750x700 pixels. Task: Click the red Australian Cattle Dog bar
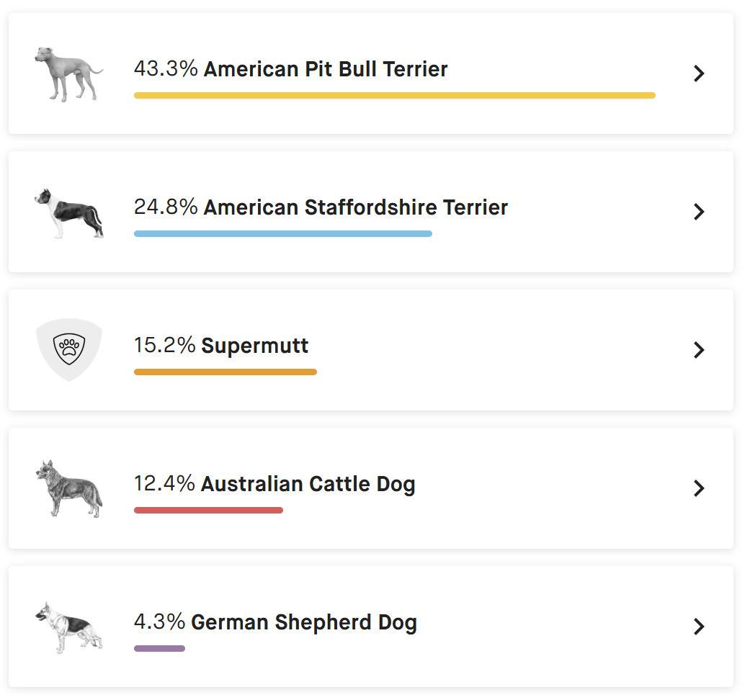[x=209, y=509]
